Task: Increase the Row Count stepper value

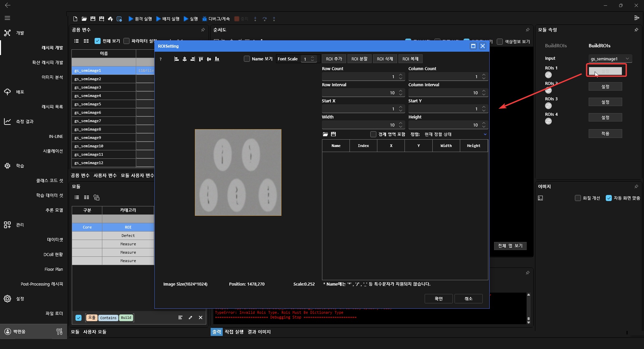Action: [x=400, y=75]
